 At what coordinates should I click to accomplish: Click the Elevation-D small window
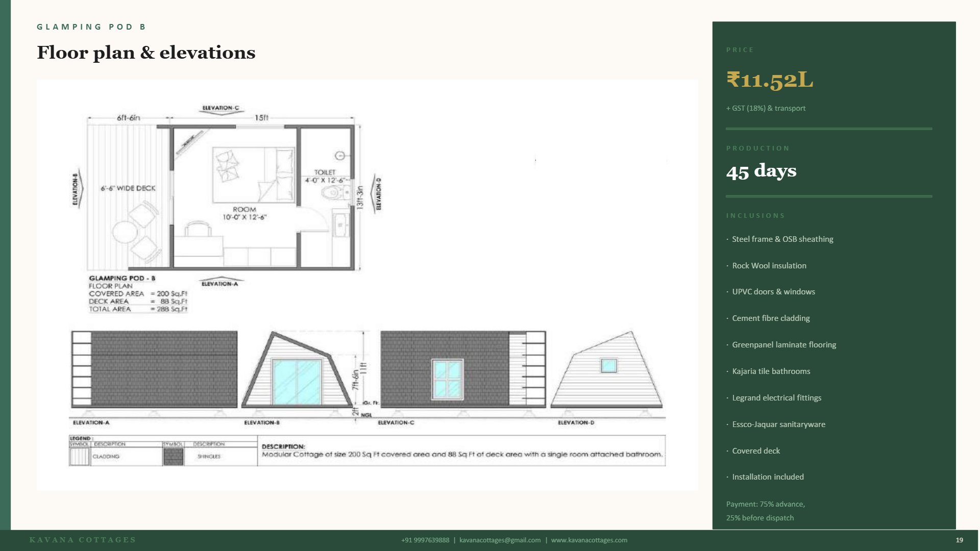click(608, 365)
